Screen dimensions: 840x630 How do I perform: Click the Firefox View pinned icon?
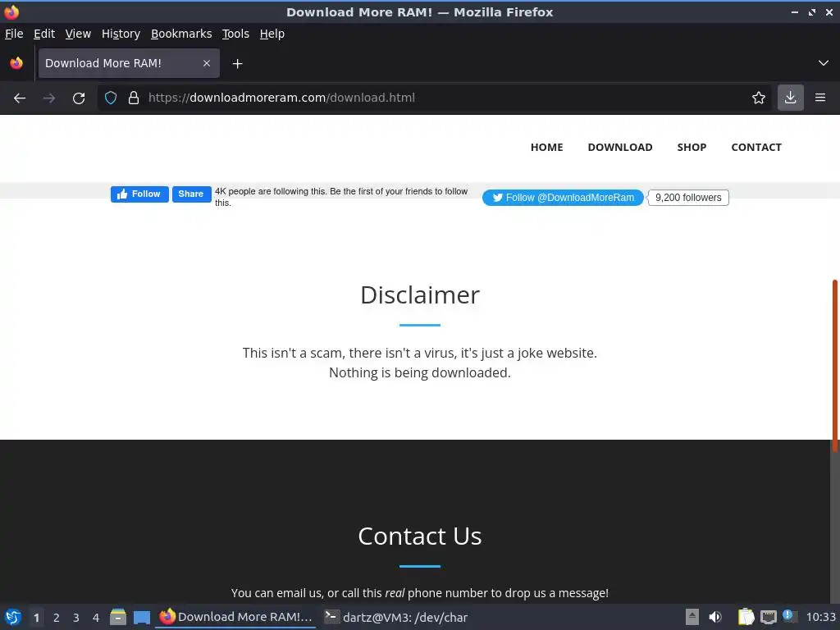[x=16, y=63]
